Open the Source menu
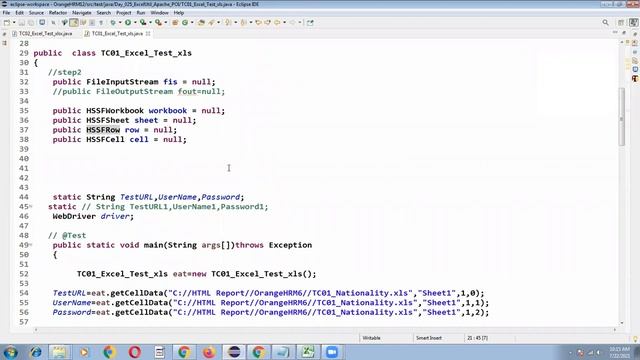The image size is (640, 360). pos(36,13)
